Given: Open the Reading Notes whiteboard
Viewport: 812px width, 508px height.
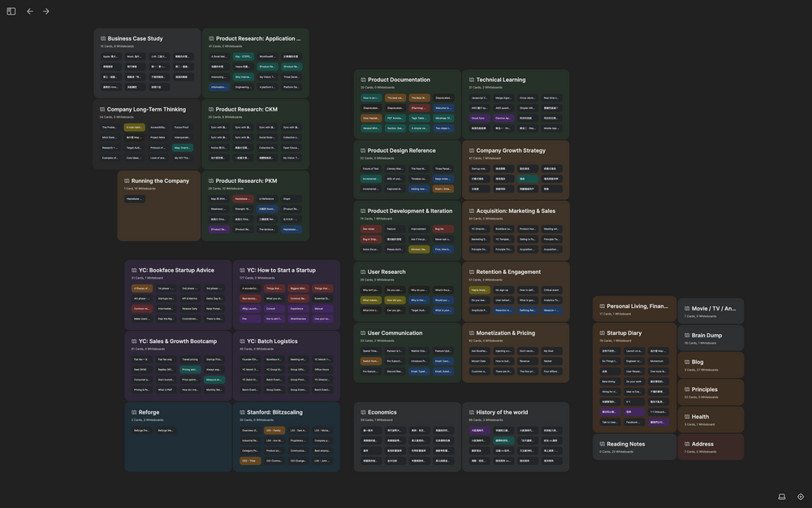Looking at the screenshot, I should [x=625, y=444].
